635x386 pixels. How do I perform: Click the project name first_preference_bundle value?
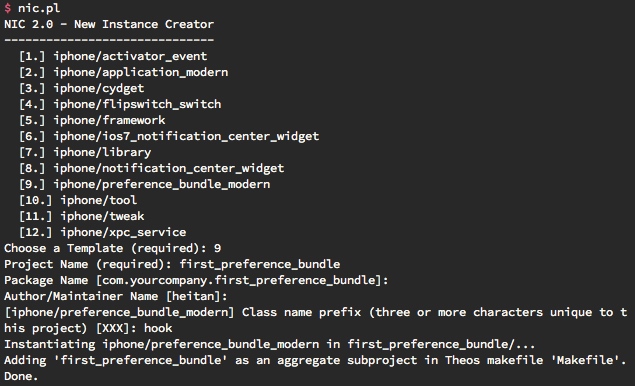[x=260, y=264]
